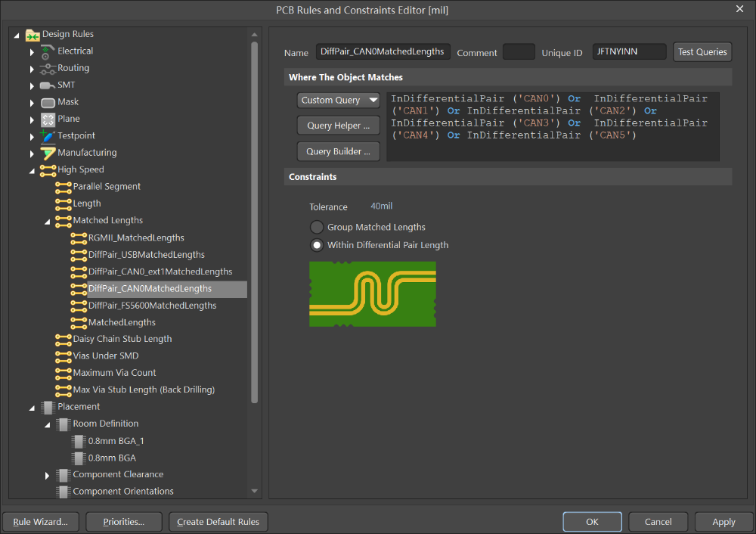Expand the Component Clearance node

point(47,474)
